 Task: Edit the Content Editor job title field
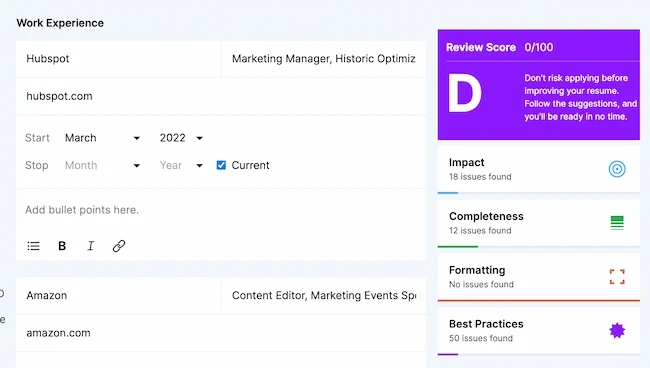324,295
